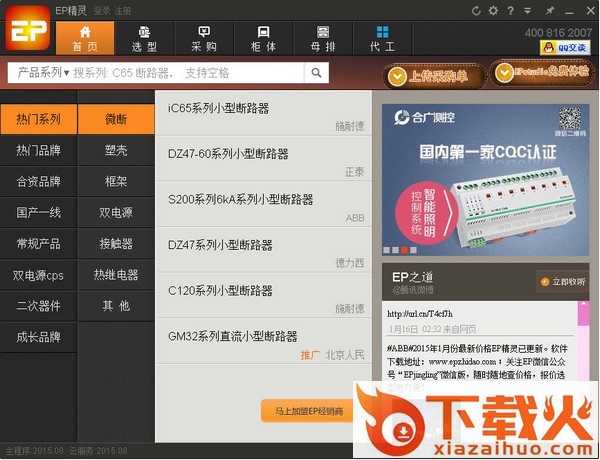Viewport: 600px width, 460px height.
Task: Click into the series search field
Action: coord(188,73)
